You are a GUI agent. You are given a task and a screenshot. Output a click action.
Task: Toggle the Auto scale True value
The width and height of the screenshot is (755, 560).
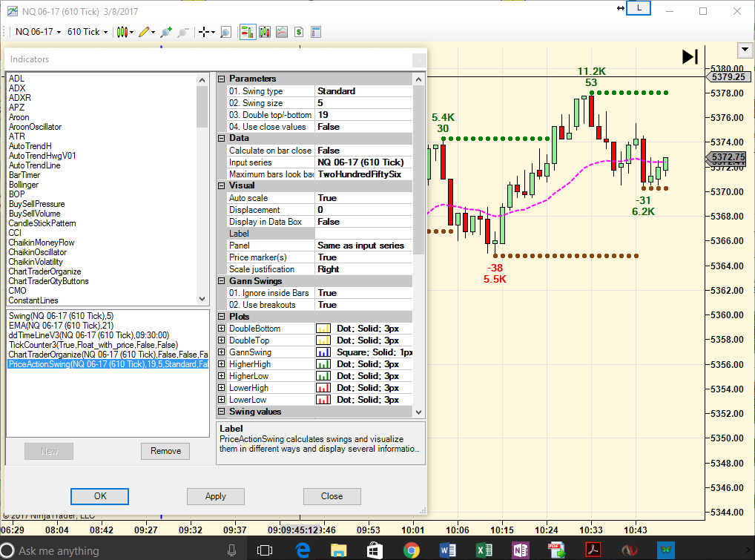[363, 198]
